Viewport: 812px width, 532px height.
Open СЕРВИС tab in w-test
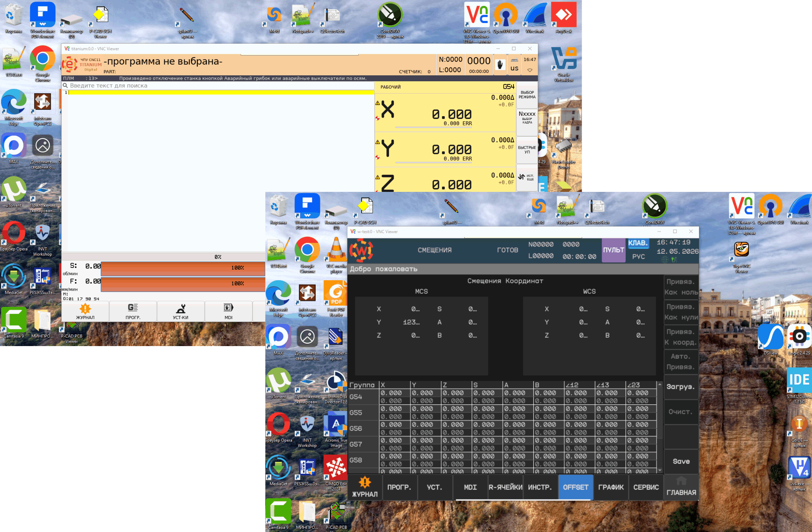click(x=646, y=487)
